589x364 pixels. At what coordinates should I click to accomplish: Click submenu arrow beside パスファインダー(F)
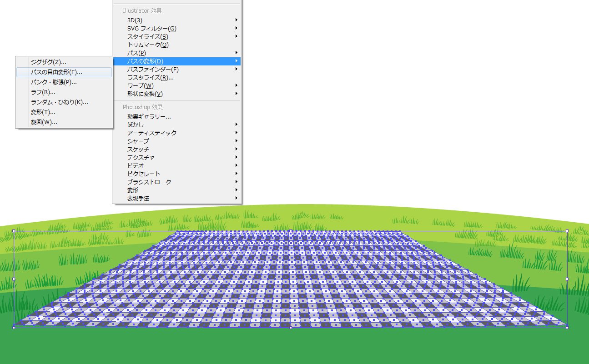click(237, 69)
